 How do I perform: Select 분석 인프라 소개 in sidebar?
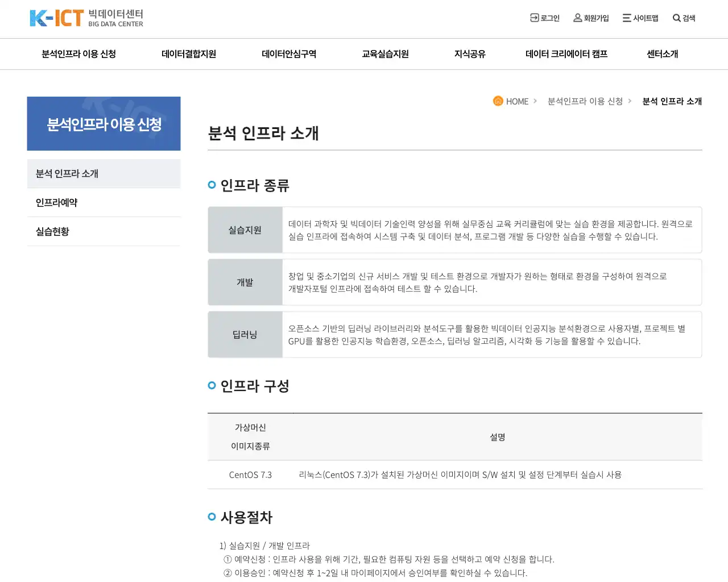coord(104,173)
